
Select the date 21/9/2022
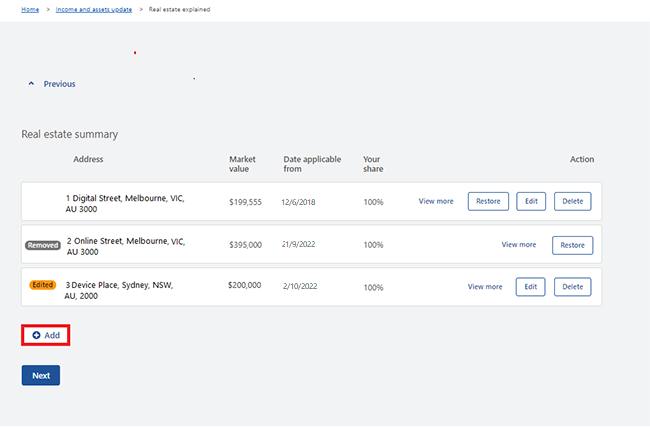pos(298,245)
